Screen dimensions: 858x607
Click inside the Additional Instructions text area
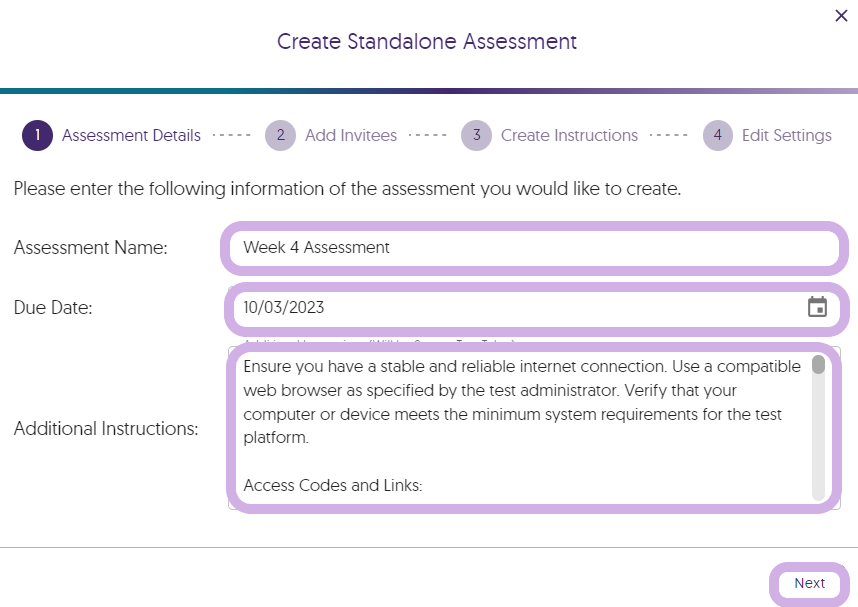(x=523, y=427)
